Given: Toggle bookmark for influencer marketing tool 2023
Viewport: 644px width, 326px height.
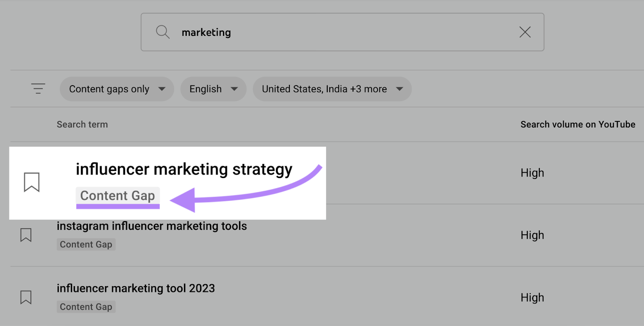Looking at the screenshot, I should 26,297.
